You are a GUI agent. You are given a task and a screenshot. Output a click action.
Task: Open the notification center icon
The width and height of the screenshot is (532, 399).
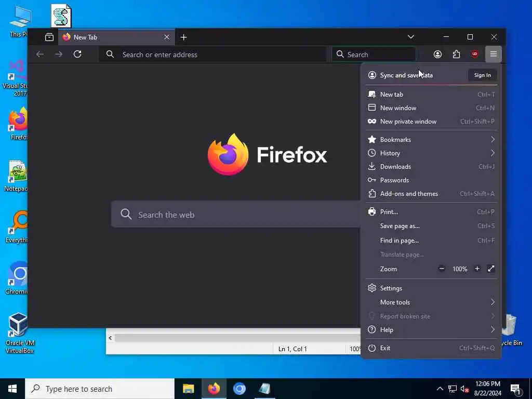515,389
